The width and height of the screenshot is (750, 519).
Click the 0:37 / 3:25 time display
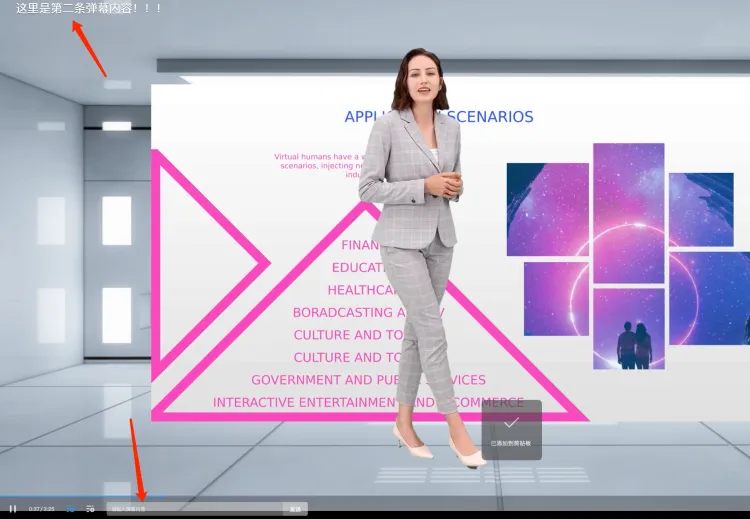point(41,509)
